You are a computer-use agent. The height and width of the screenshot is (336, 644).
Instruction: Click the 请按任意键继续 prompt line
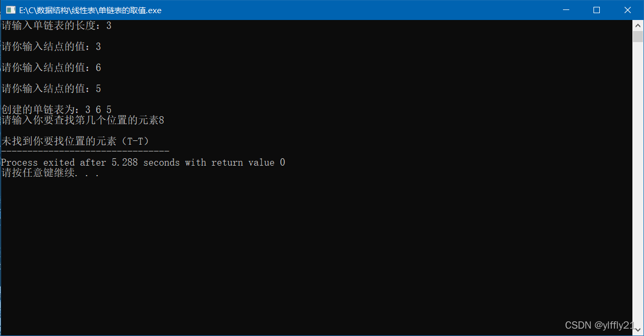(x=50, y=173)
